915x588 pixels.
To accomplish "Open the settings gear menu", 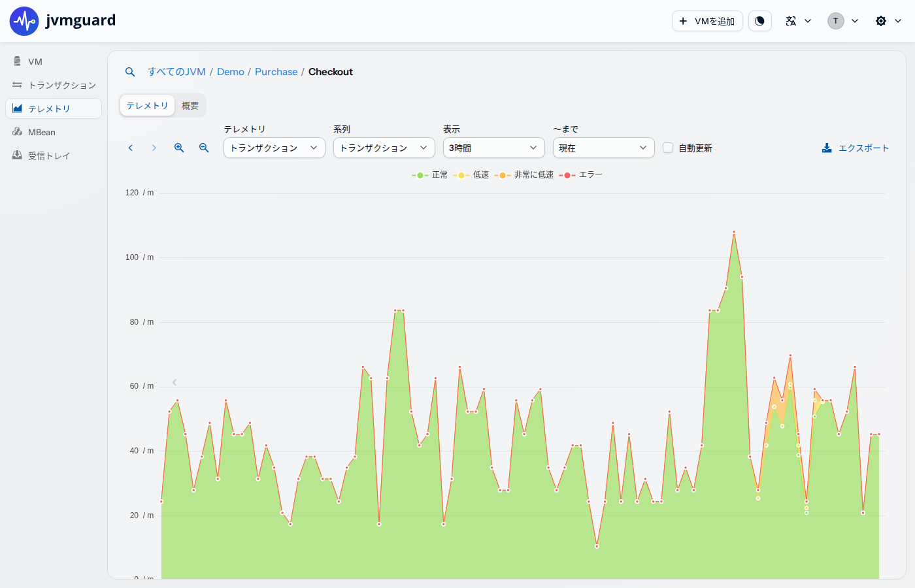I will (x=888, y=21).
